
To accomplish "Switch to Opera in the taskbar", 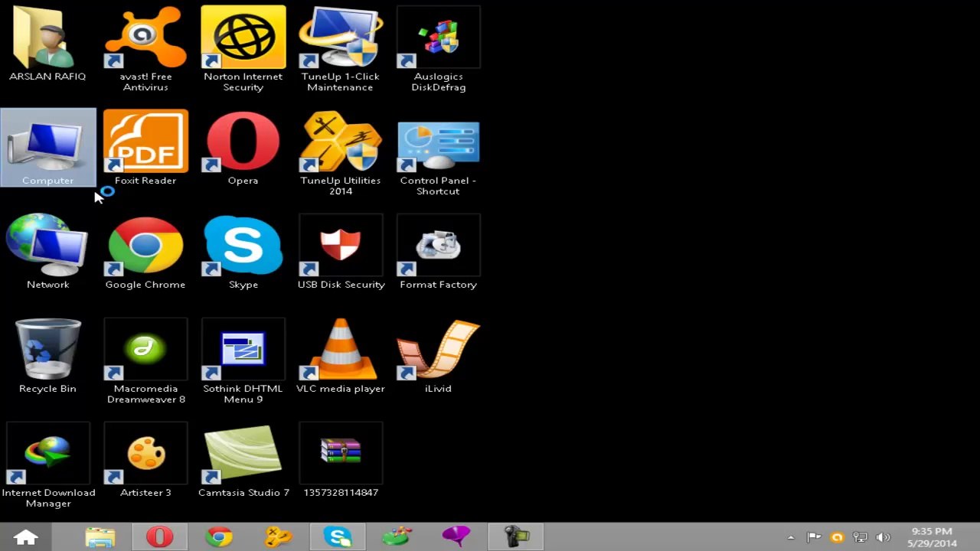I will click(159, 537).
